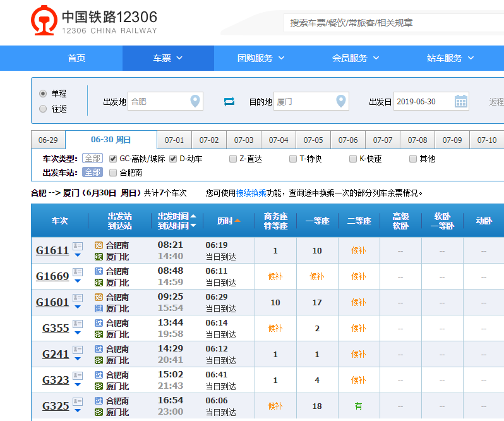Open the 接续换乘 transfer link
The height and width of the screenshot is (421, 504).
(251, 193)
